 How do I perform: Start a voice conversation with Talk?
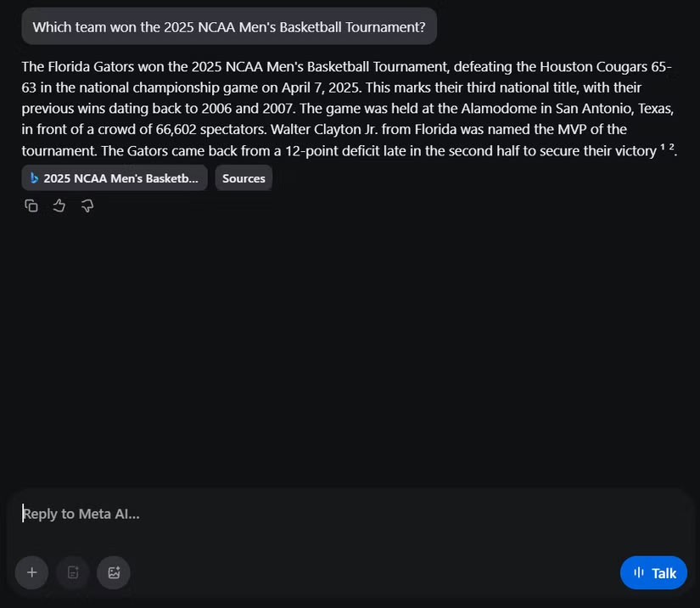click(653, 572)
